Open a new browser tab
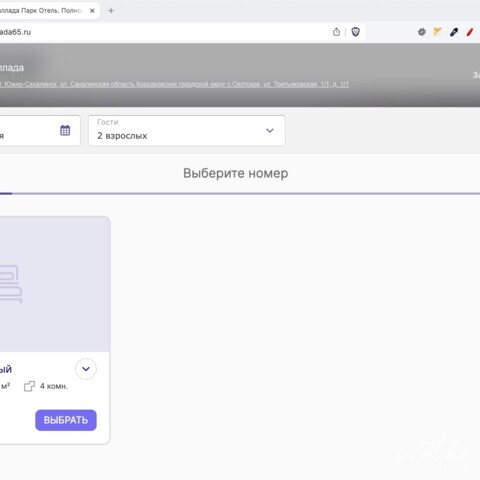 [x=111, y=11]
